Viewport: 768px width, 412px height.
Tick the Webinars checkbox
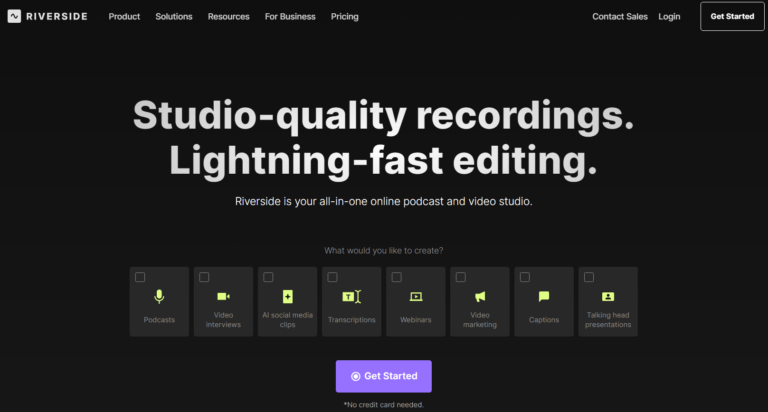(397, 277)
